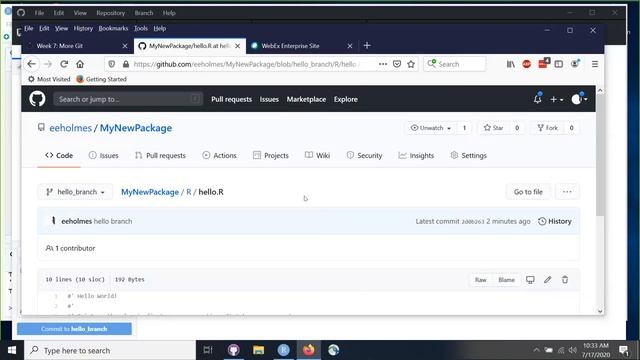Open the eeholmes owner link
This screenshot has height=360, width=640.
70,128
